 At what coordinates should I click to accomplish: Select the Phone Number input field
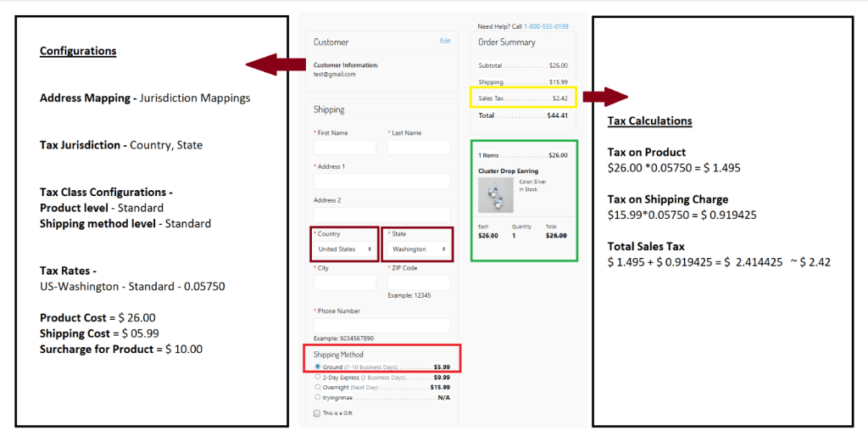click(381, 326)
